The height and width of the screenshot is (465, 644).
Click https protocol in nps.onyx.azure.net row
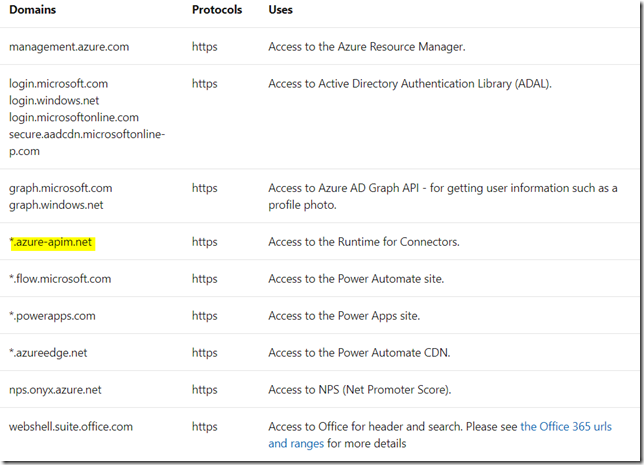click(x=205, y=390)
